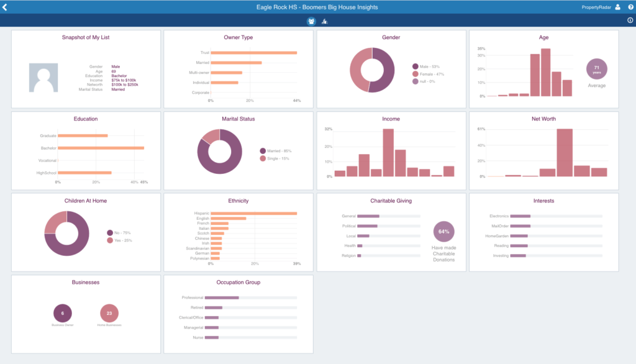This screenshot has width=636, height=364.
Task: Toggle the Female - 47% legend swatch
Action: click(416, 74)
